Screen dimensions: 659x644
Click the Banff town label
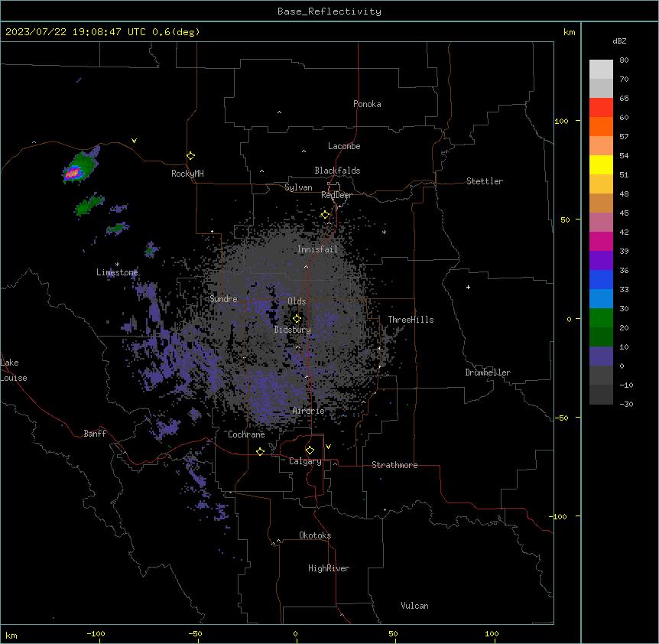(95, 434)
